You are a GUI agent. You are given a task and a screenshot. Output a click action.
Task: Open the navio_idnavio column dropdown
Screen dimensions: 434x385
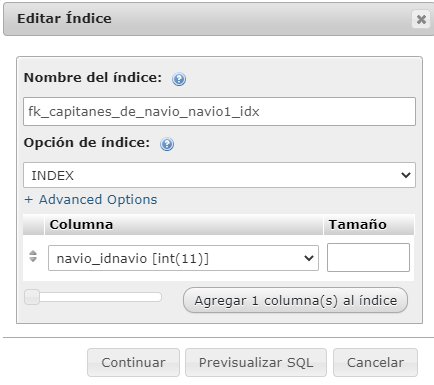(183, 258)
